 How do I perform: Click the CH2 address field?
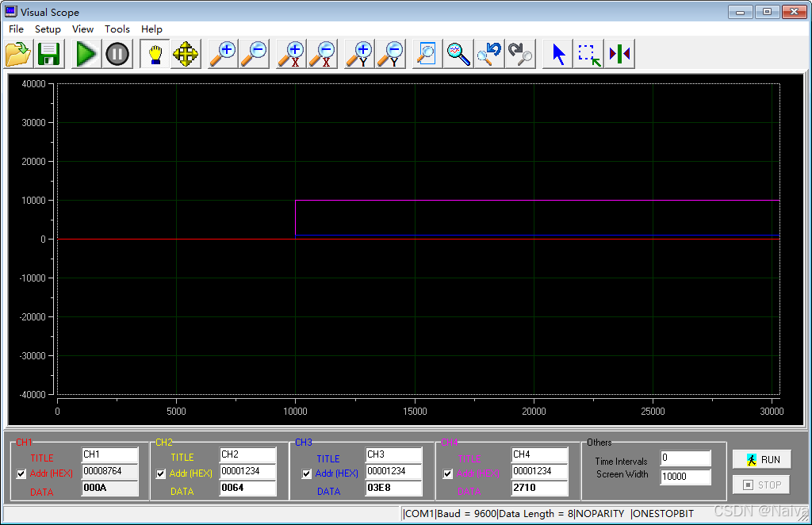click(247, 471)
